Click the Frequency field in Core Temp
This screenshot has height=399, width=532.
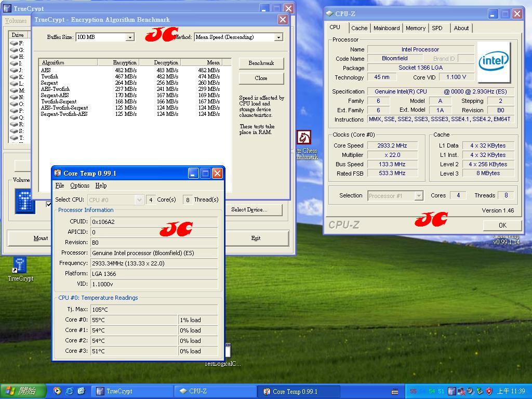154,263
